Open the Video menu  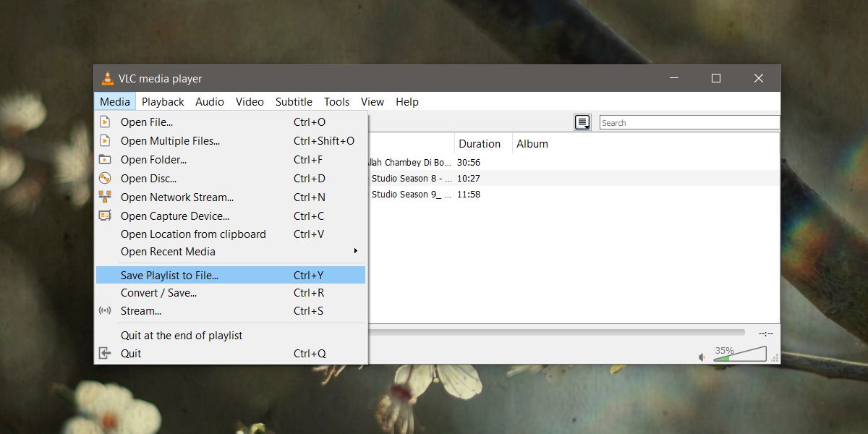(250, 101)
